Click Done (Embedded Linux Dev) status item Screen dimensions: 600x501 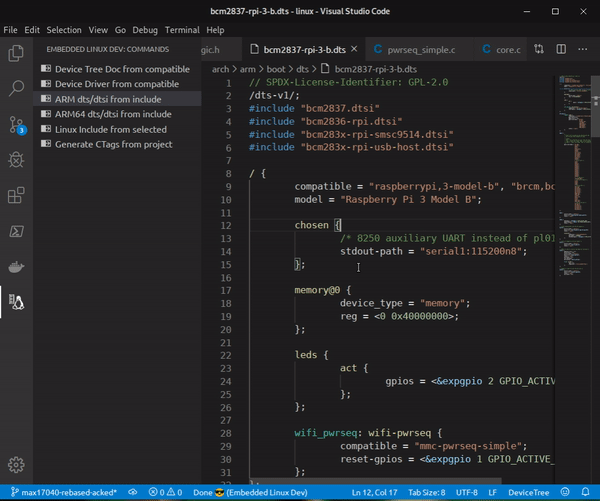click(x=250, y=492)
